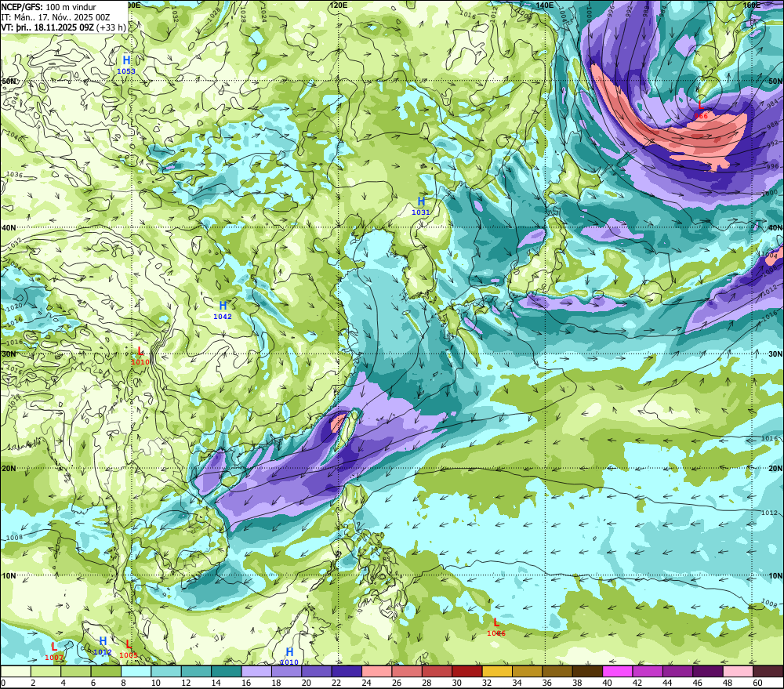Pick the dark teal 14–16 legend swatch

[x=227, y=672]
